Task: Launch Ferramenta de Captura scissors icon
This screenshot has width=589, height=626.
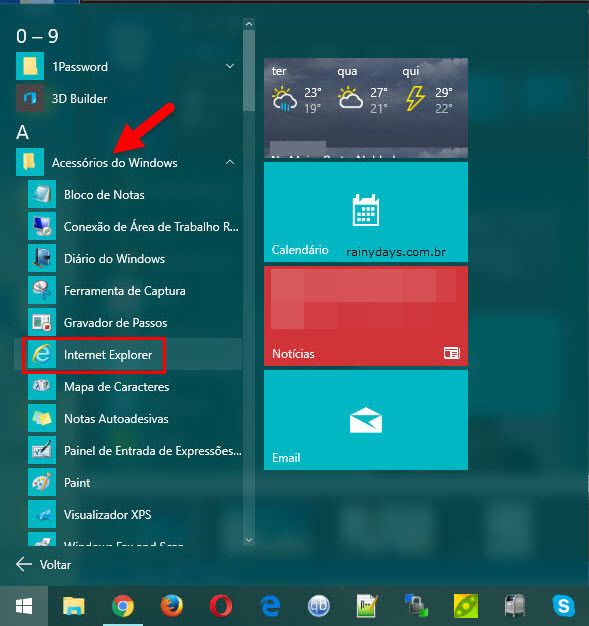Action: click(x=42, y=290)
